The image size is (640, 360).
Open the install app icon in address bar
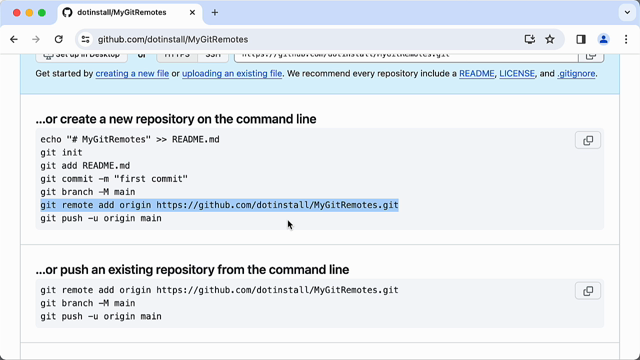[529, 39]
